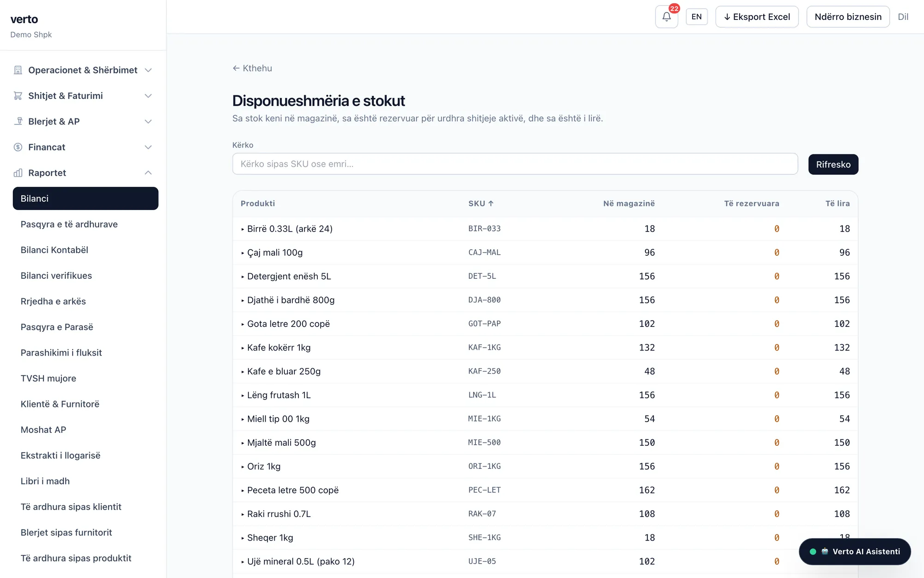
Task: Click the Eksport Excel button
Action: coord(757,17)
